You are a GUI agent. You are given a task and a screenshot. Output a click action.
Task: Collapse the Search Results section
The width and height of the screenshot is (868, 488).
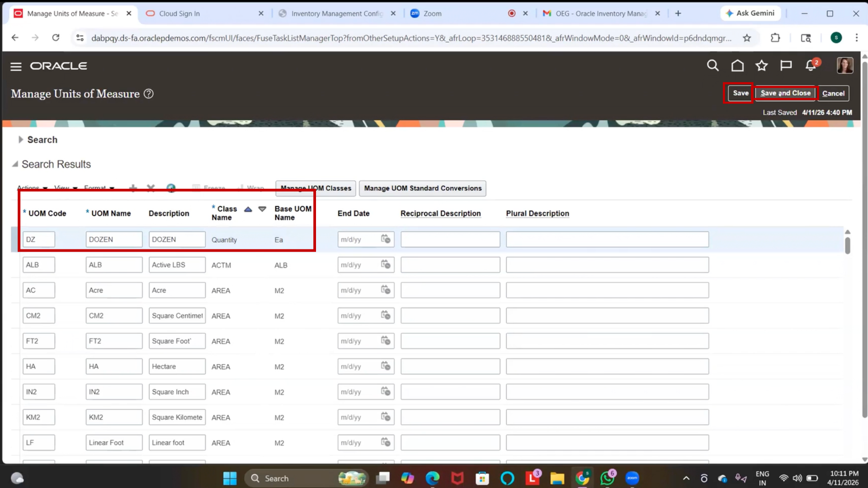(15, 164)
